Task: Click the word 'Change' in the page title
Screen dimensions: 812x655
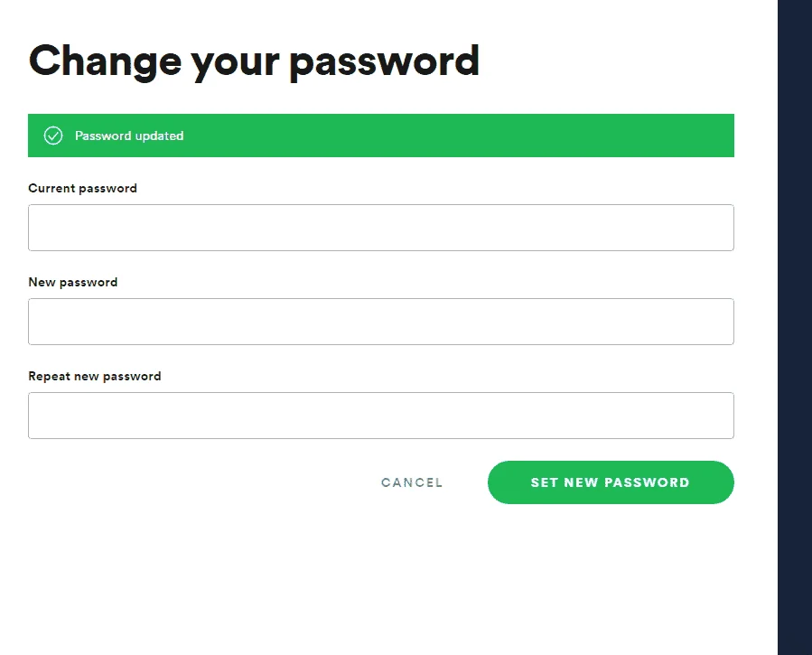Action: (x=105, y=62)
